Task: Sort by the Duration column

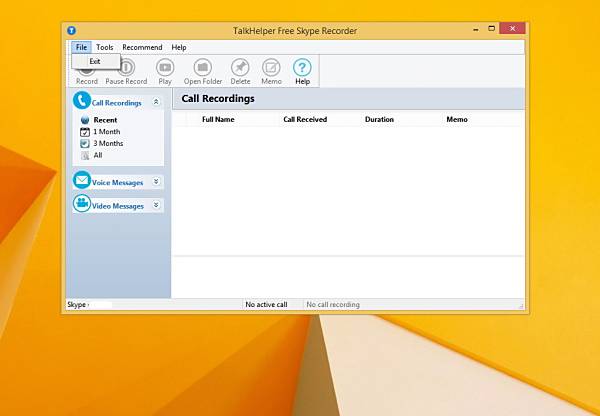Action: tap(379, 119)
